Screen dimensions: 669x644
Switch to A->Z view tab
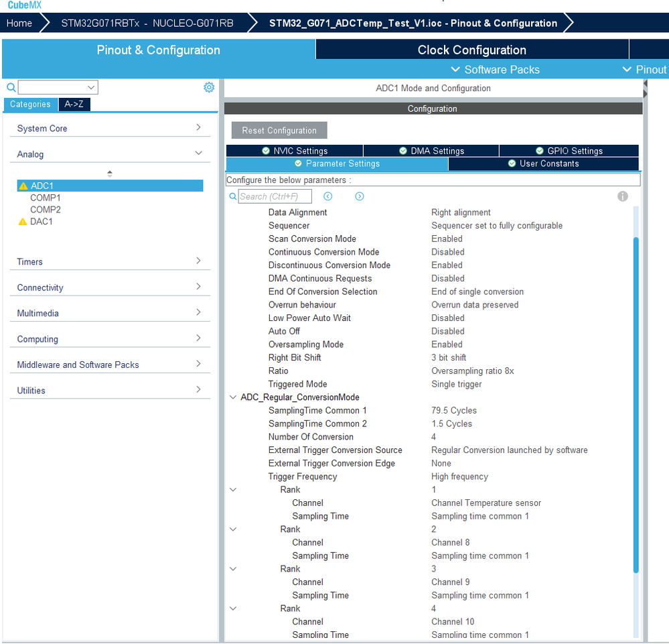pyautogui.click(x=74, y=104)
